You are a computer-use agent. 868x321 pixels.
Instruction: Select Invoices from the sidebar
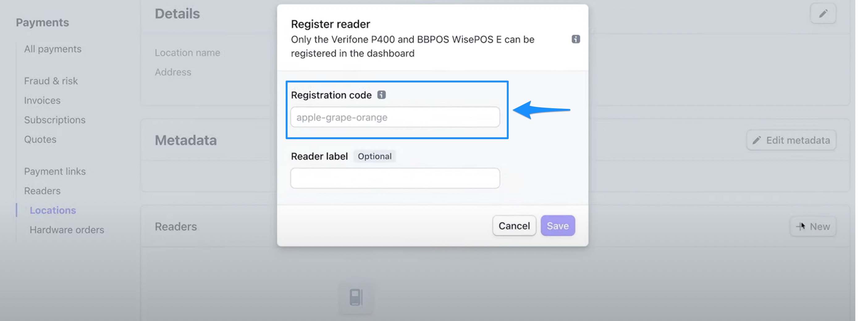tap(42, 100)
